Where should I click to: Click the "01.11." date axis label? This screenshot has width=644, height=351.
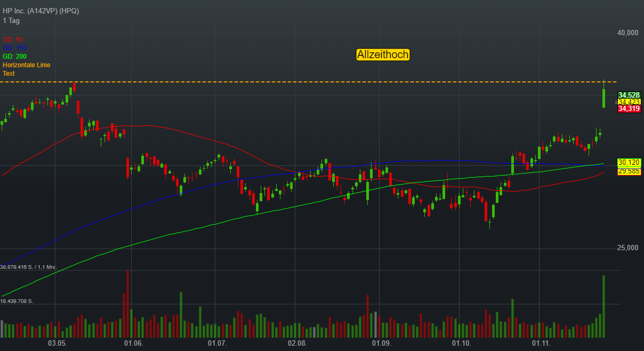[x=541, y=344]
